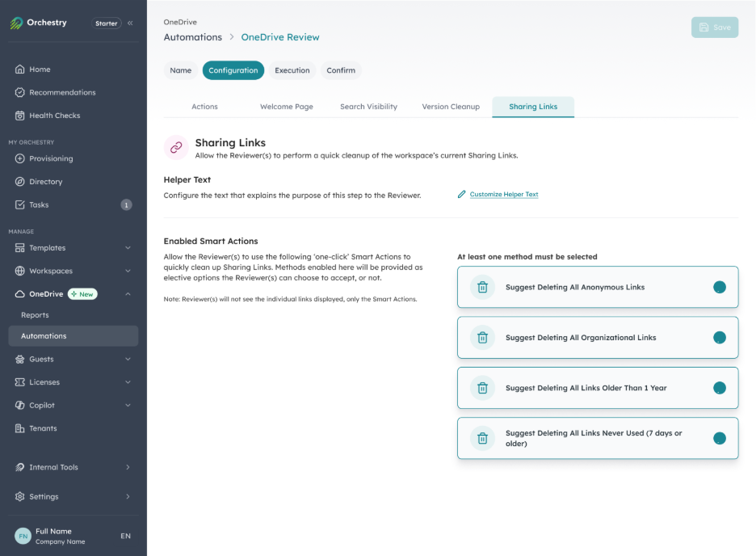Viewport: 756px width, 556px height.
Task: Click the Tenants building icon
Action: 19,428
